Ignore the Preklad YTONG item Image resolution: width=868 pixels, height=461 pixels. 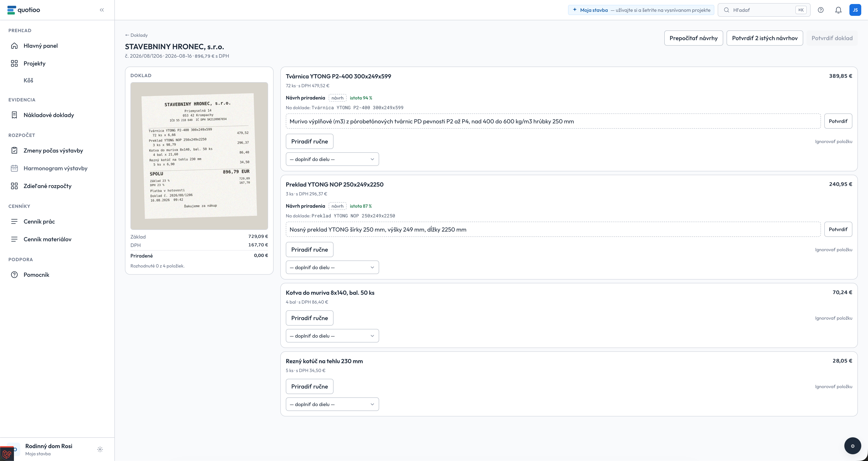(x=834, y=250)
